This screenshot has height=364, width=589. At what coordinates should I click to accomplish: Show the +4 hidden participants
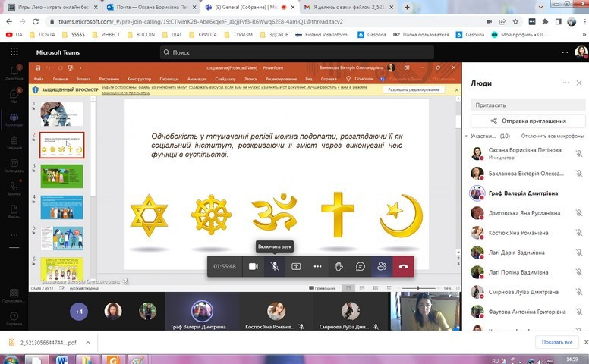coord(79,312)
